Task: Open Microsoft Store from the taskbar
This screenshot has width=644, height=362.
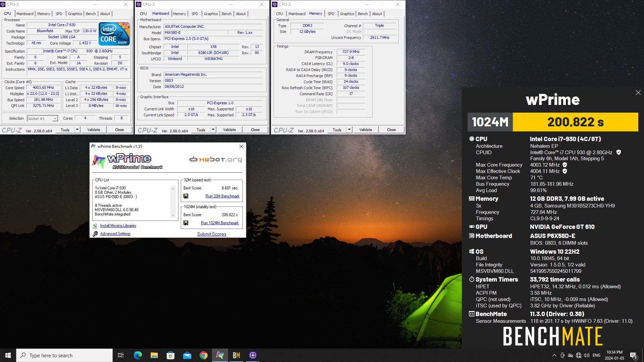Action: [170, 355]
